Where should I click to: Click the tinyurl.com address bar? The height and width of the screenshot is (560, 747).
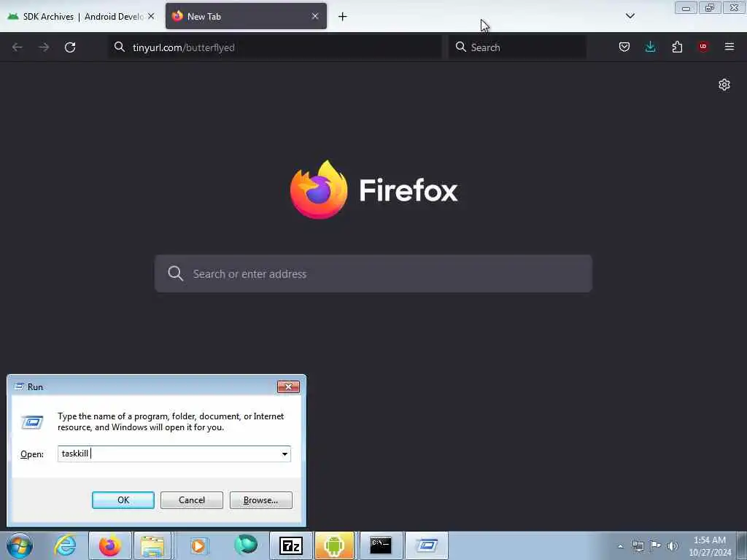(x=275, y=47)
